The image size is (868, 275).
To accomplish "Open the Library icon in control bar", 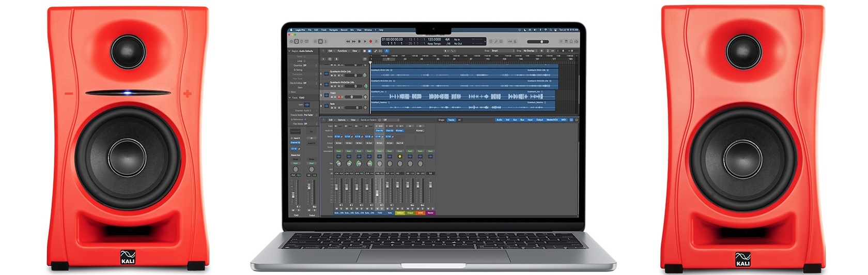I will coord(291,41).
